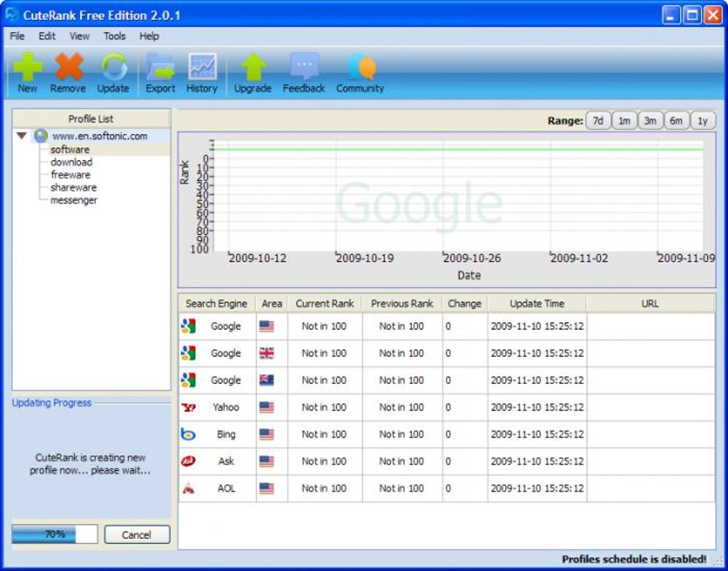Image resolution: width=728 pixels, height=571 pixels.
Task: Click the Yahoo logo icon
Action: pos(188,408)
